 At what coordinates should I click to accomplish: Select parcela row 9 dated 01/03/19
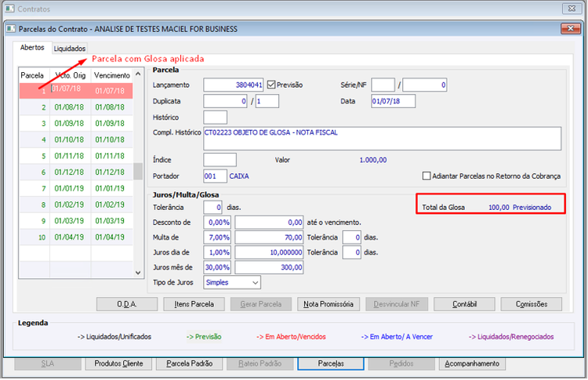76,221
